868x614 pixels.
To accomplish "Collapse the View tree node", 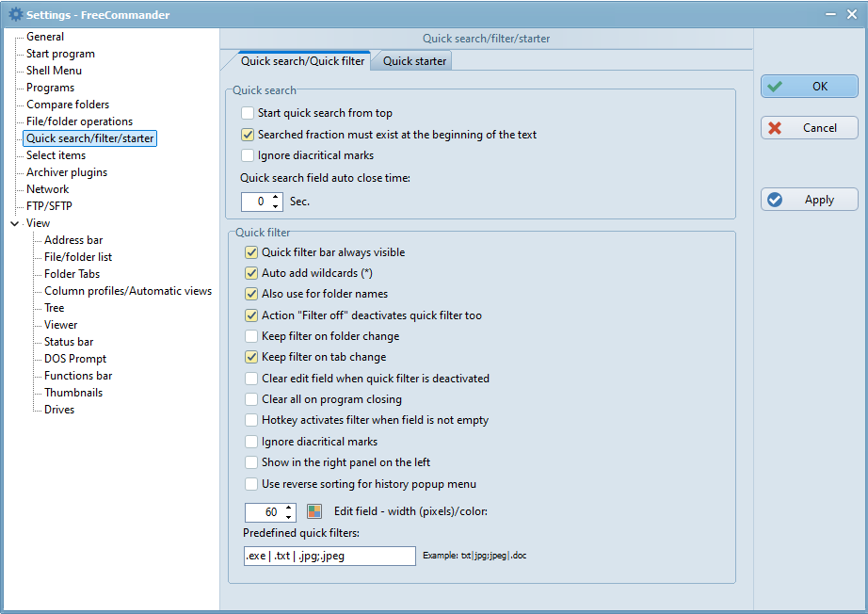I will [x=14, y=224].
